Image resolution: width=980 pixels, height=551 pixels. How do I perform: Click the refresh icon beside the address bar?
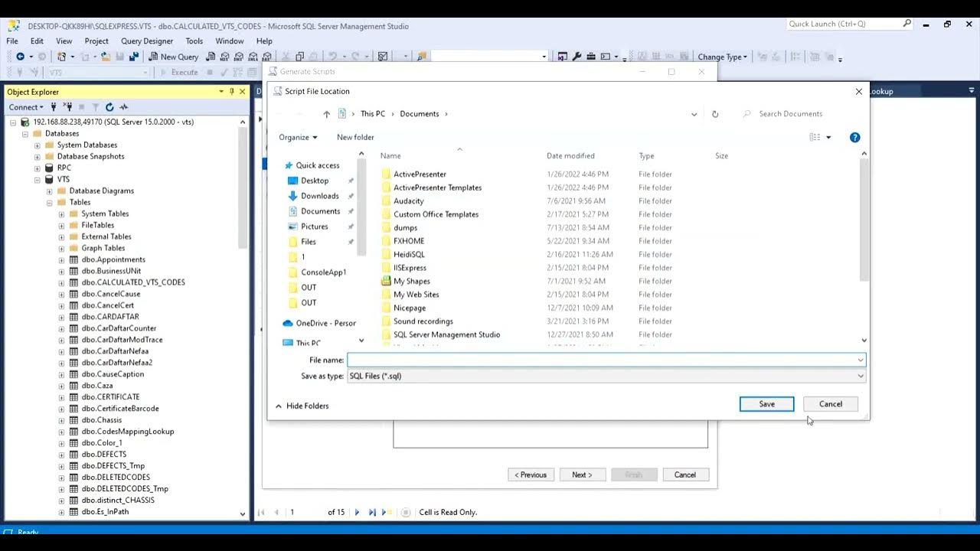715,114
